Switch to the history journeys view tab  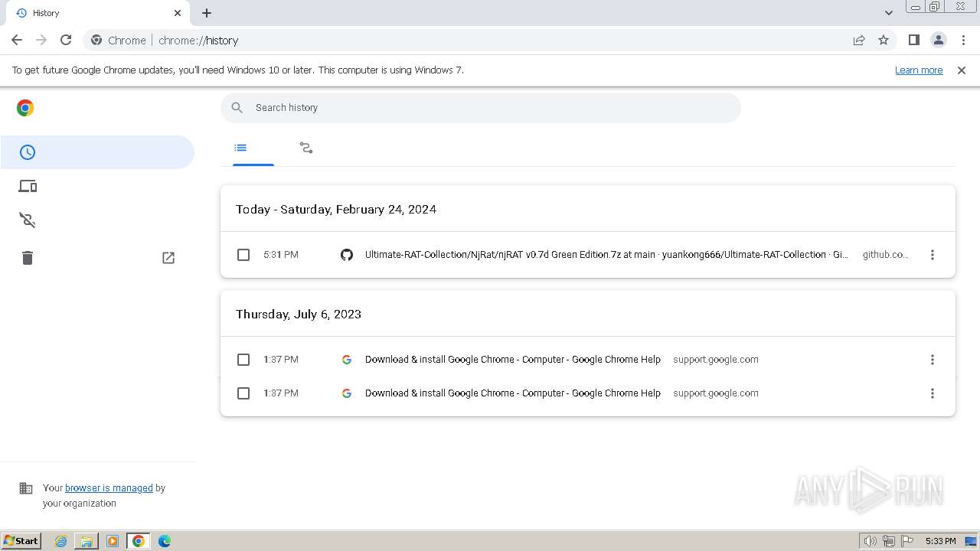tap(306, 148)
